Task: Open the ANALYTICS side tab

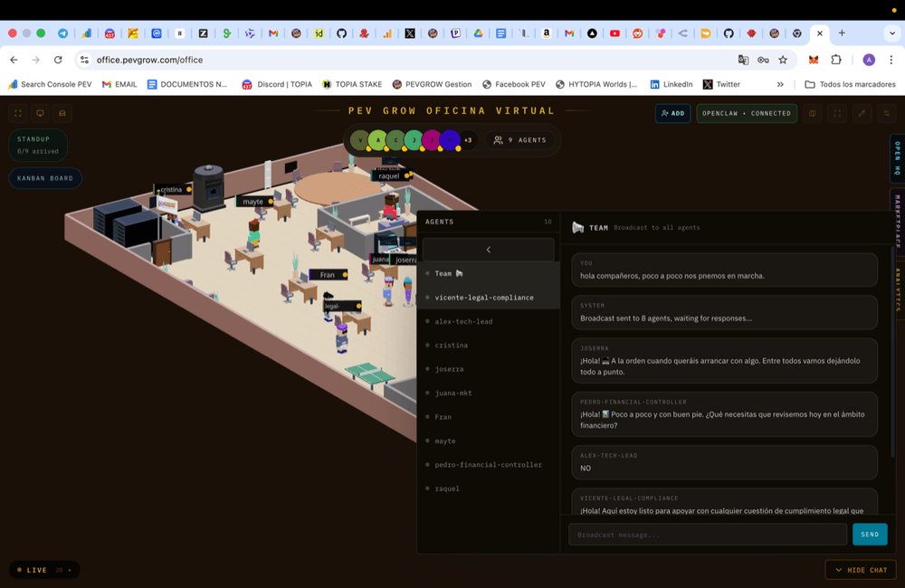Action: pos(898,289)
